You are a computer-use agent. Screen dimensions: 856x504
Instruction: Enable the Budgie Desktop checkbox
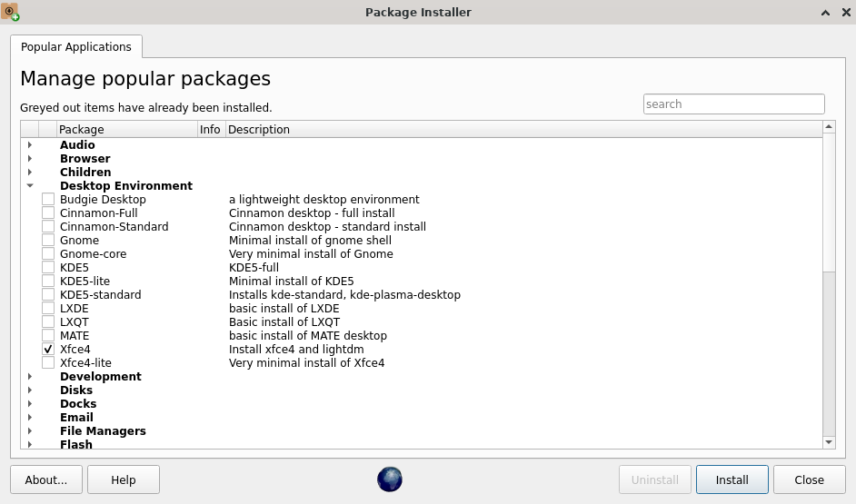(48, 199)
